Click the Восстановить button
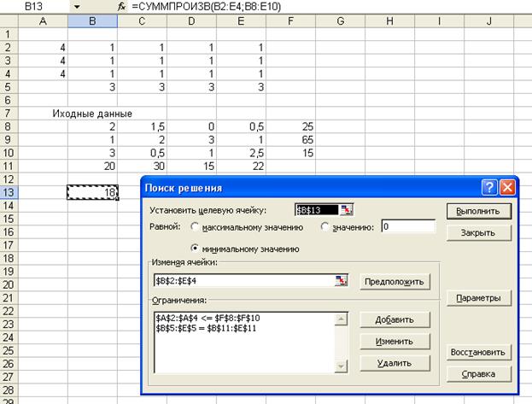532x404 pixels. [x=479, y=353]
